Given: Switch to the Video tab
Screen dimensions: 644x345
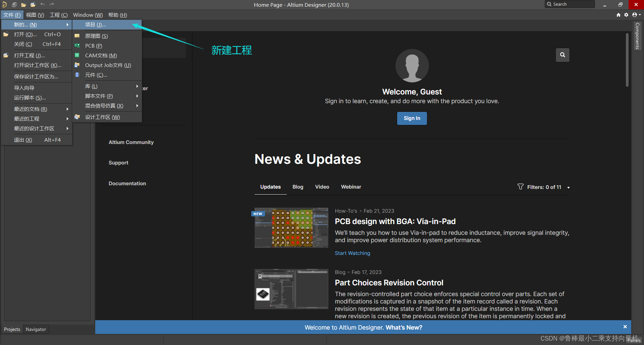Looking at the screenshot, I should (322, 187).
